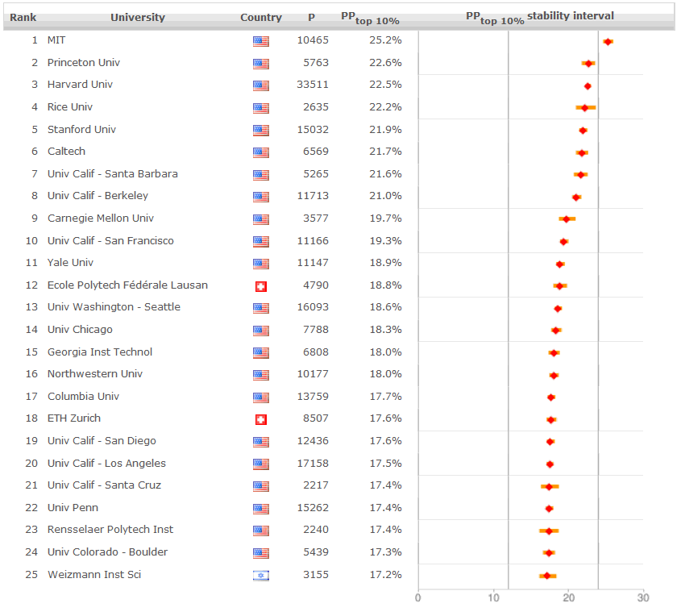
Task: Select Harvard Univ in the list
Action: pos(80,85)
